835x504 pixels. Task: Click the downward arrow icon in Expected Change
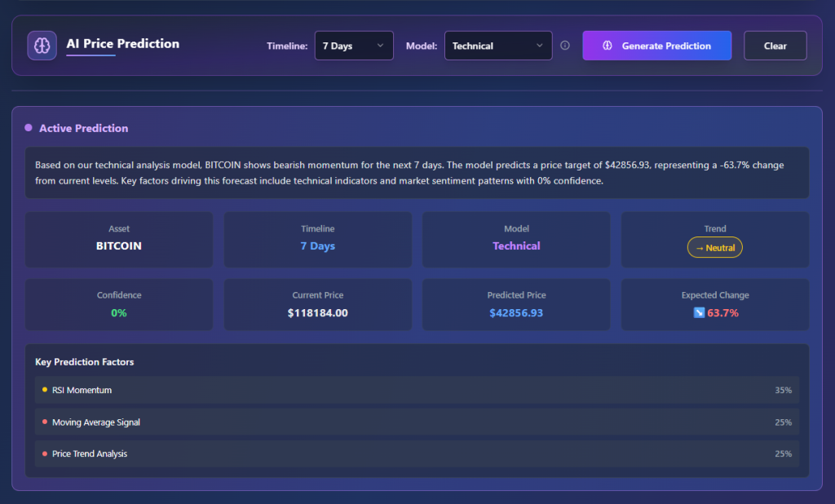699,313
